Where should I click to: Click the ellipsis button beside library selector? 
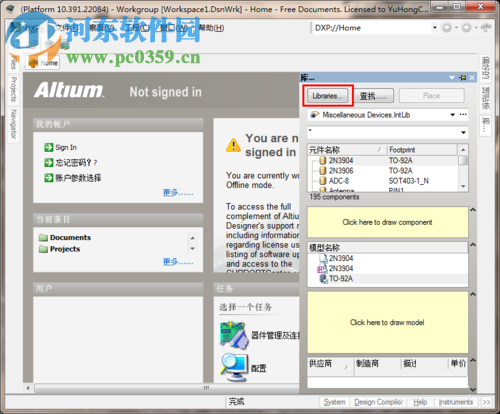point(463,115)
